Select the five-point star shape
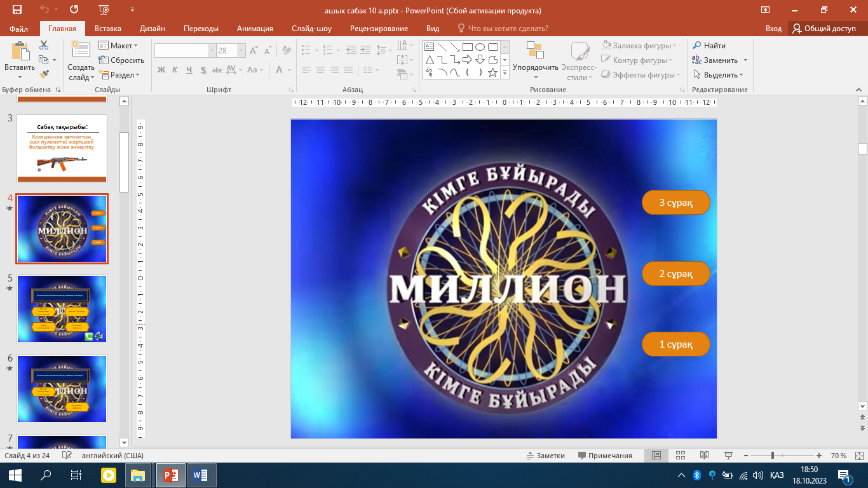 click(x=492, y=72)
